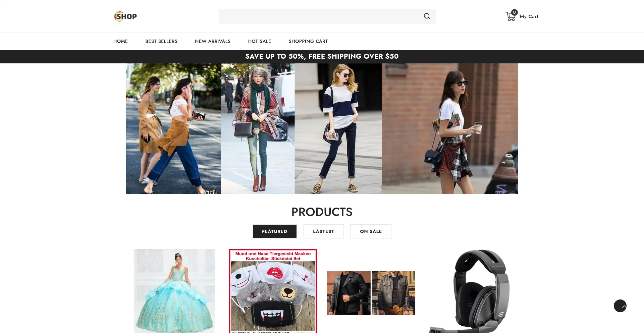Open the My Cart link

(x=529, y=16)
